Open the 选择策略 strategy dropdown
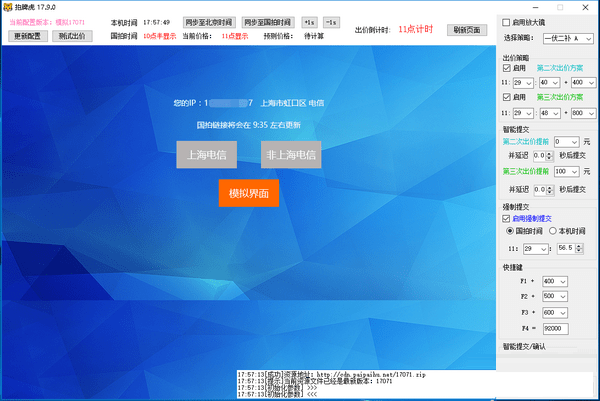This screenshot has height=401, width=600. point(568,39)
